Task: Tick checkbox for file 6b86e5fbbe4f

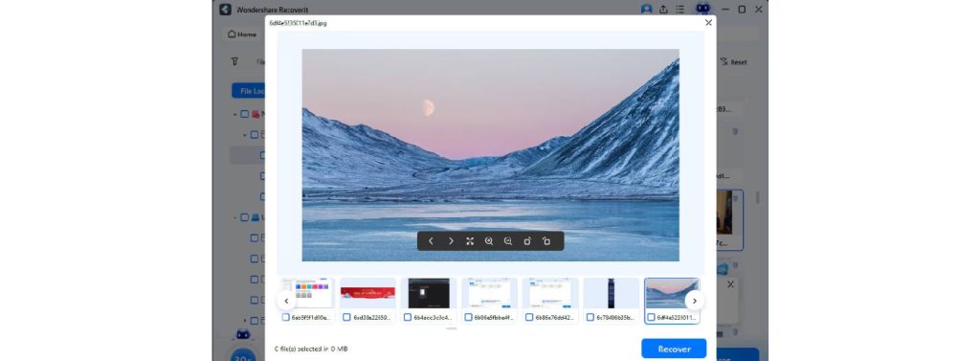Action: [468, 317]
